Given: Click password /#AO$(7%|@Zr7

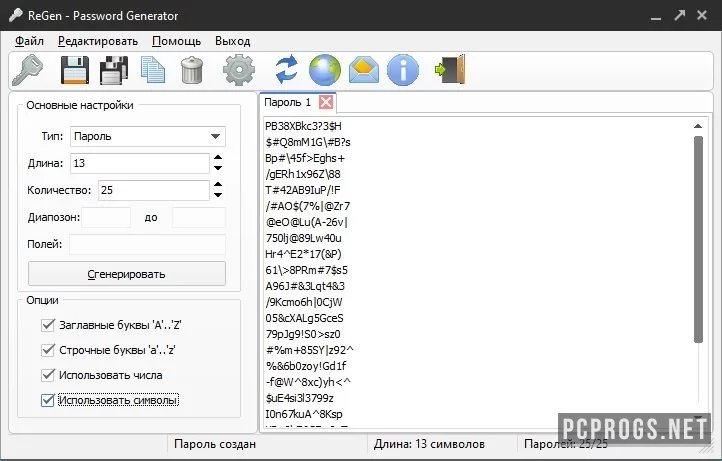Looking at the screenshot, I should [308, 206].
